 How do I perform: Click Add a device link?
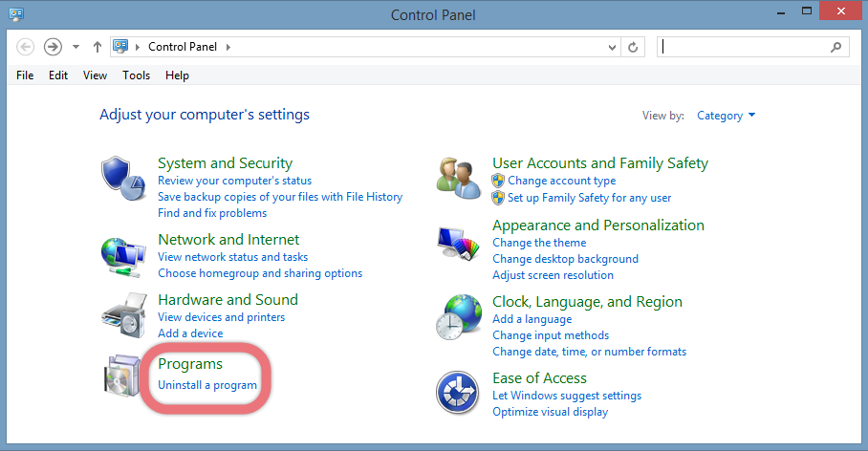point(190,333)
